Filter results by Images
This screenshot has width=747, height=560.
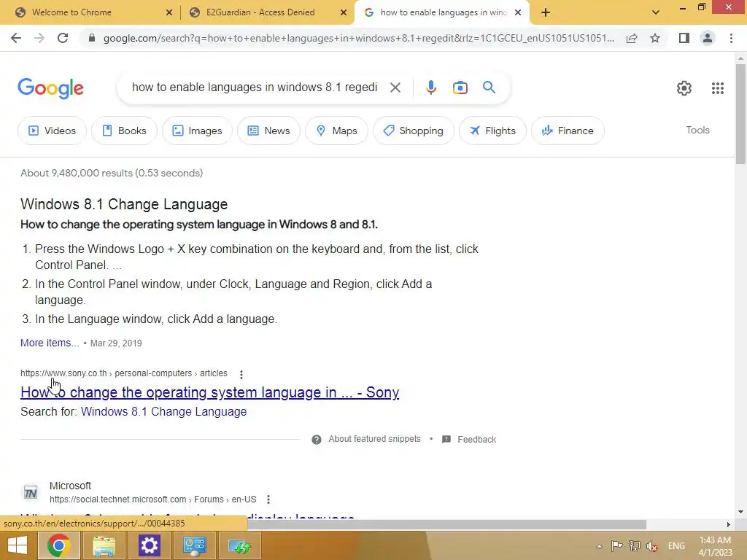(x=197, y=131)
